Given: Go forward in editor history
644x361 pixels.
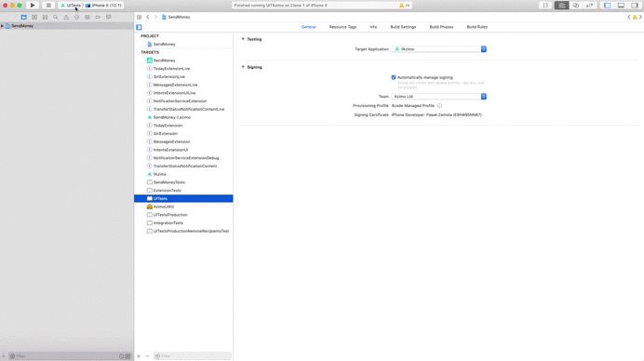Looking at the screenshot, I should (x=155, y=18).
